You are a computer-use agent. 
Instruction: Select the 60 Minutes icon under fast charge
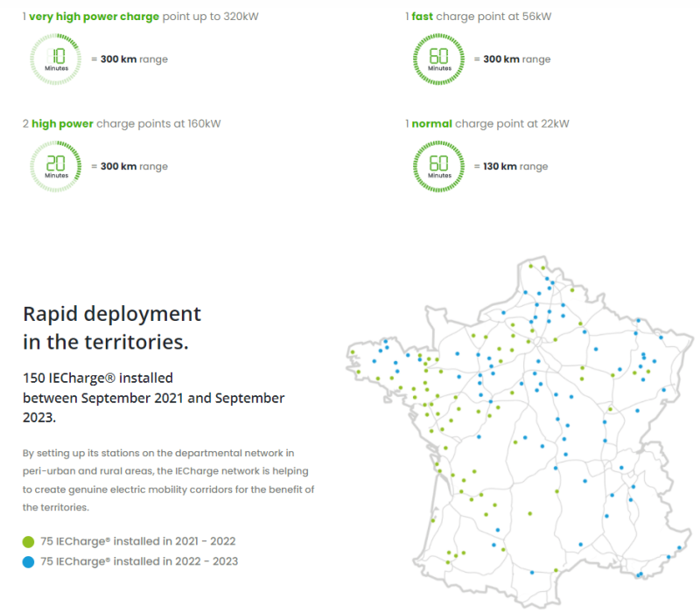pyautogui.click(x=439, y=59)
